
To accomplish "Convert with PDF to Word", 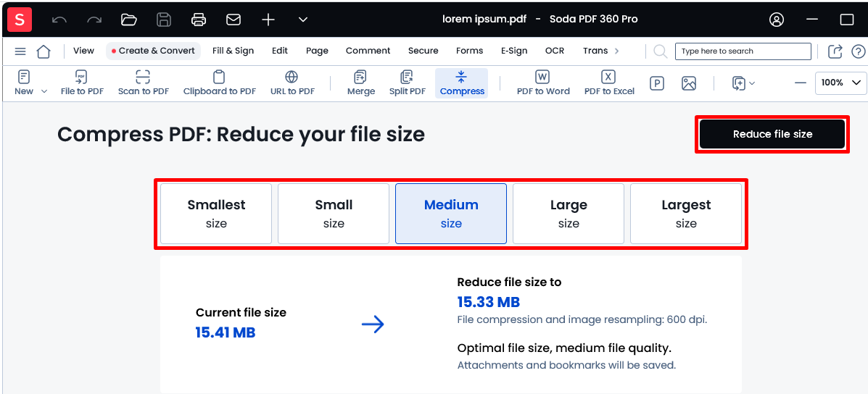I will pos(543,83).
